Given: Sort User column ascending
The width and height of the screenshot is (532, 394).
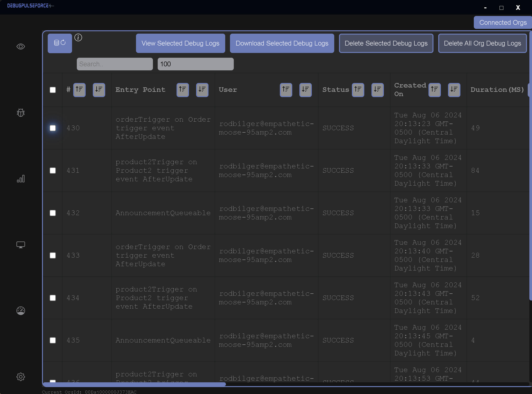Looking at the screenshot, I should (286, 90).
